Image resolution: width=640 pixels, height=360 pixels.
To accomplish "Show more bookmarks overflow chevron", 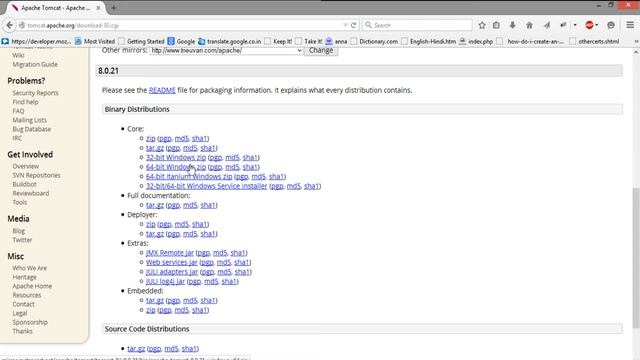I will 636,41.
